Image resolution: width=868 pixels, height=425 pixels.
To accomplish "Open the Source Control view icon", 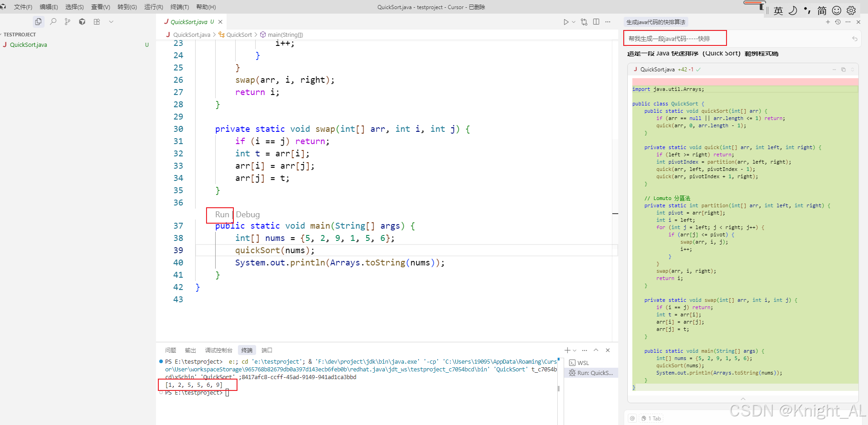I will click(x=67, y=21).
